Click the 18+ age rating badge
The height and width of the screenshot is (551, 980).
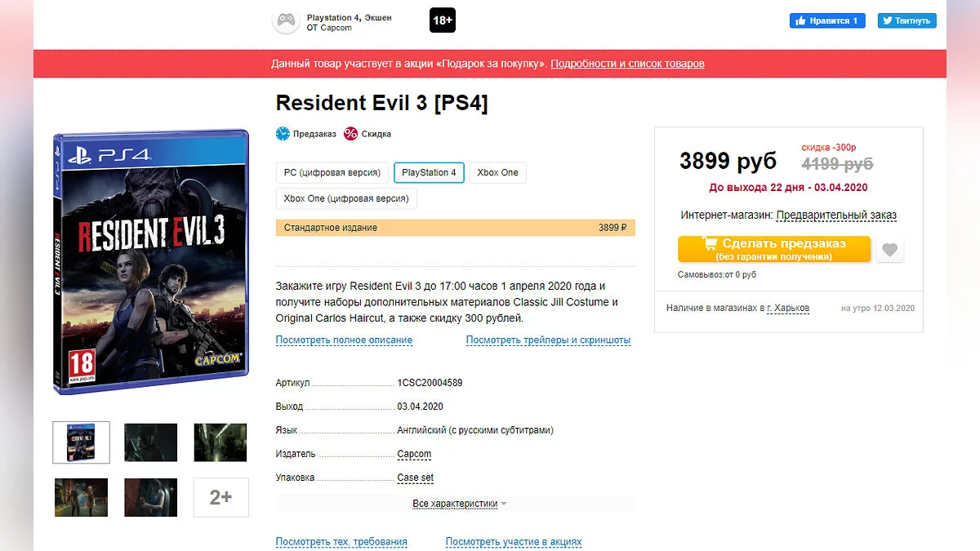[443, 20]
